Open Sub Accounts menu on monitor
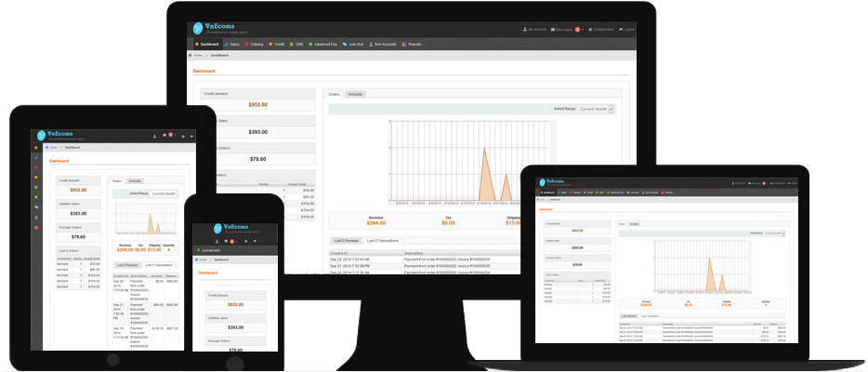Viewport: 868px width, 372px height. coord(382,45)
